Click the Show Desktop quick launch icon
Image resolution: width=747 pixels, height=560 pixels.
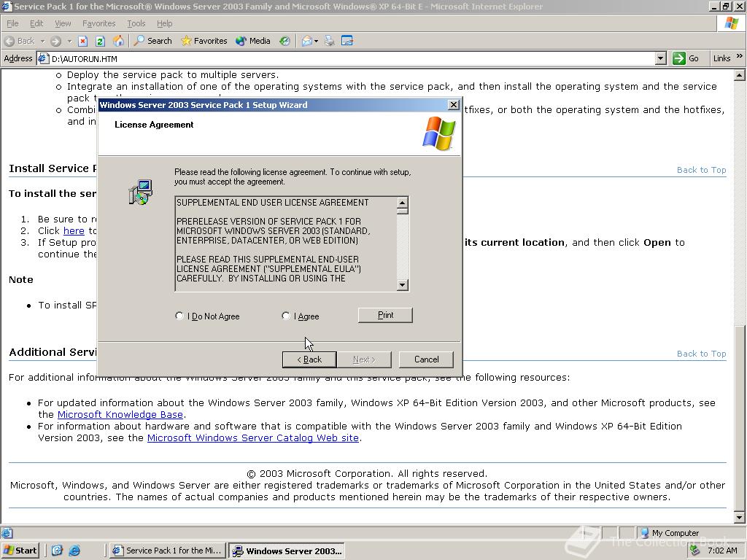coord(57,551)
